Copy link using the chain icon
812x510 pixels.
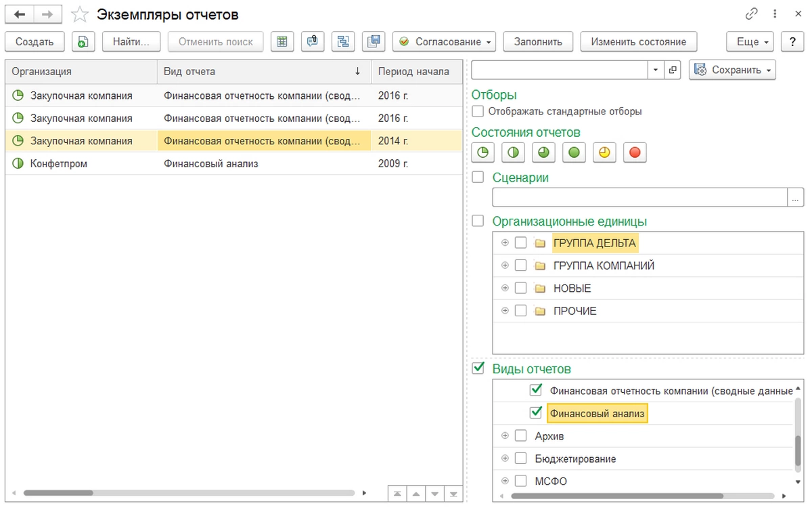(752, 14)
